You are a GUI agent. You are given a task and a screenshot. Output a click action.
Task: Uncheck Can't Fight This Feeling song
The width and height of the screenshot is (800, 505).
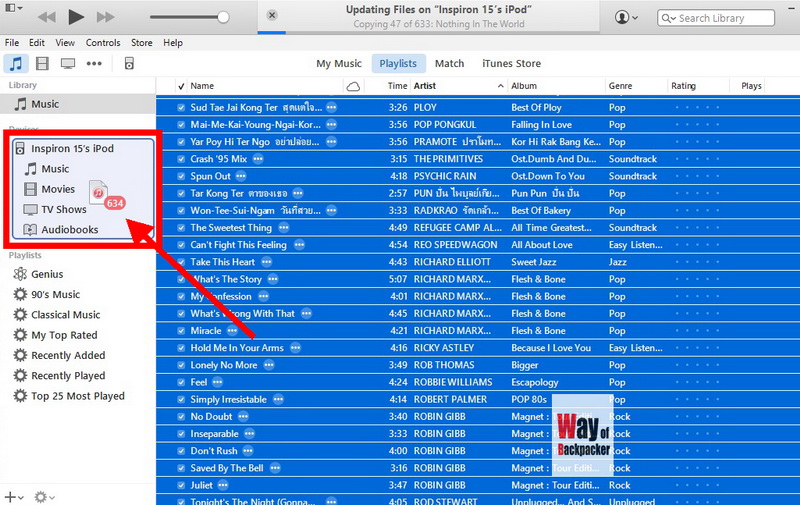[181, 245]
